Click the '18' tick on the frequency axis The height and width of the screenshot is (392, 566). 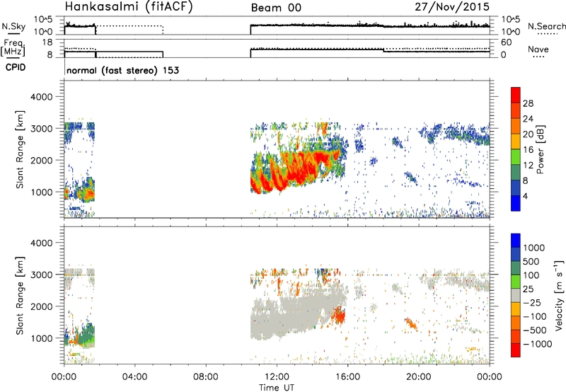pyautogui.click(x=47, y=42)
